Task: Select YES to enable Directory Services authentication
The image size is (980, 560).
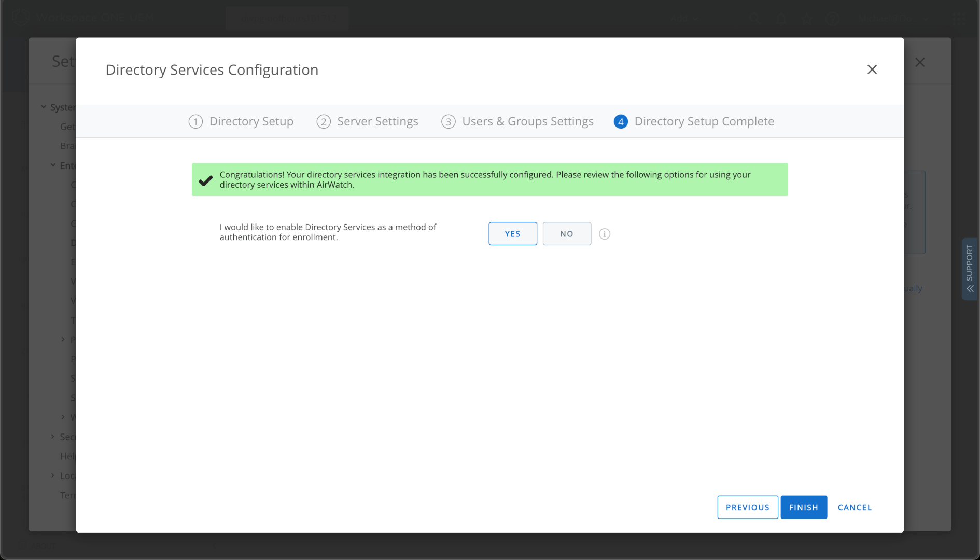Action: 512,234
